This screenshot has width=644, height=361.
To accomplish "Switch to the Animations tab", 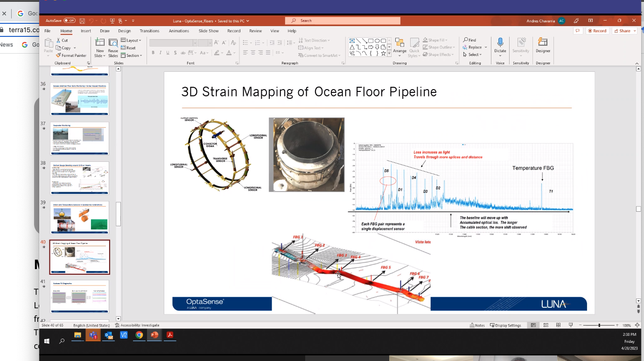I will click(179, 31).
